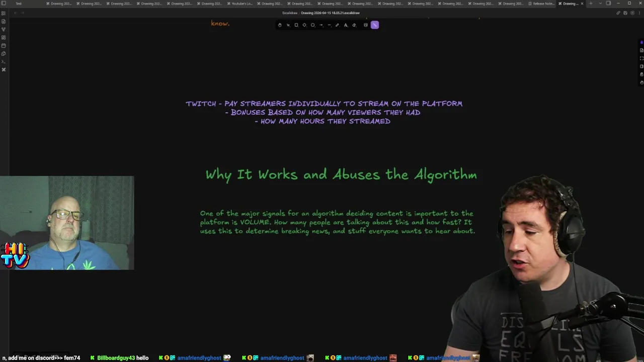This screenshot has width=644, height=362.
Task: Select the Text tool
Action: coord(346,25)
